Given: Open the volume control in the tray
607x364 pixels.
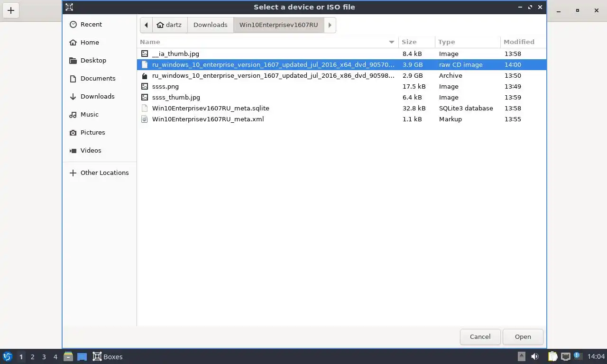Looking at the screenshot, I should tap(535, 356).
